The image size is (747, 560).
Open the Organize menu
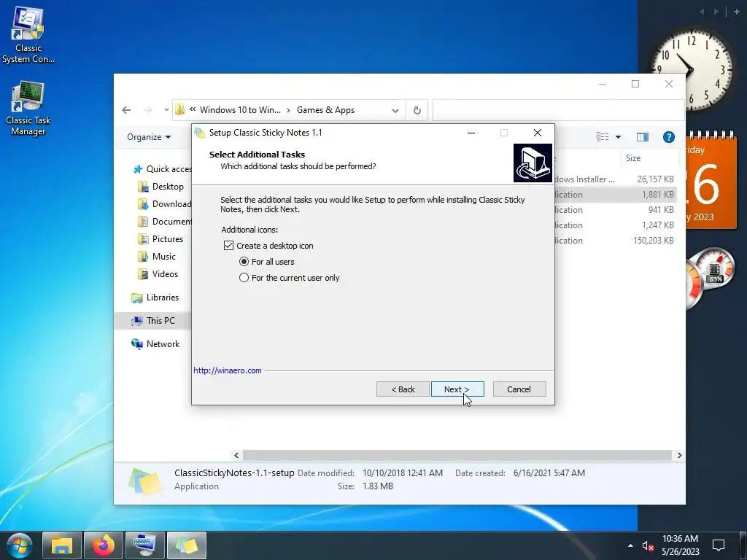point(149,137)
